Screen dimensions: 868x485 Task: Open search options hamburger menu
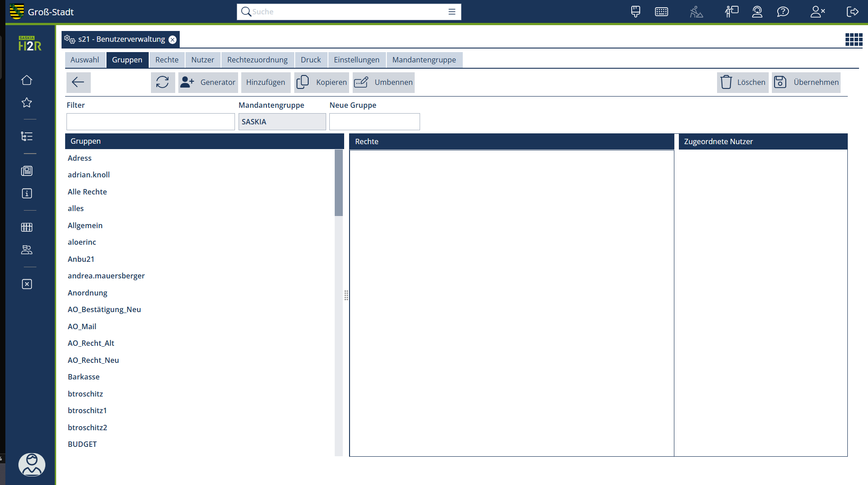[x=452, y=12]
